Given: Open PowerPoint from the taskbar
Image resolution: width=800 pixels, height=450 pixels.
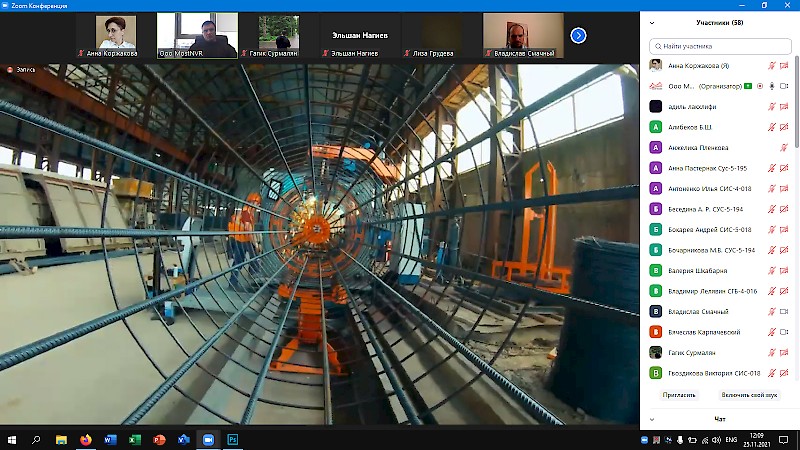Looking at the screenshot, I should (159, 439).
